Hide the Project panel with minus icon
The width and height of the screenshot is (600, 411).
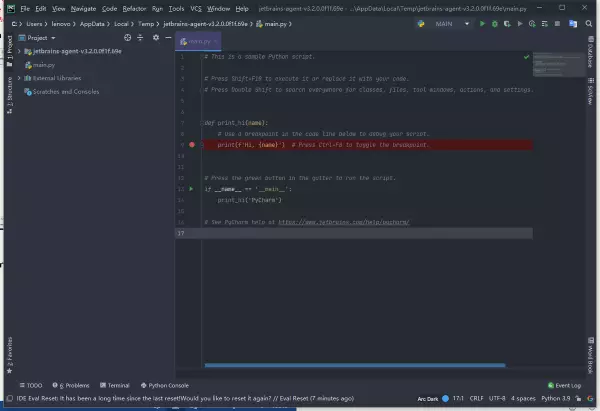[168, 38]
